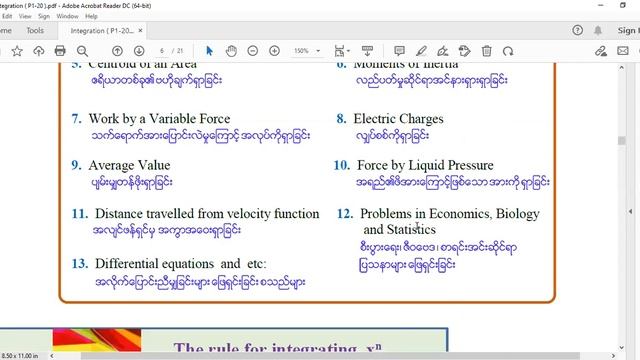Click the text "Force by Liquid Pressure"
Screen dimensions: 640x360
pyautogui.click(x=425, y=165)
